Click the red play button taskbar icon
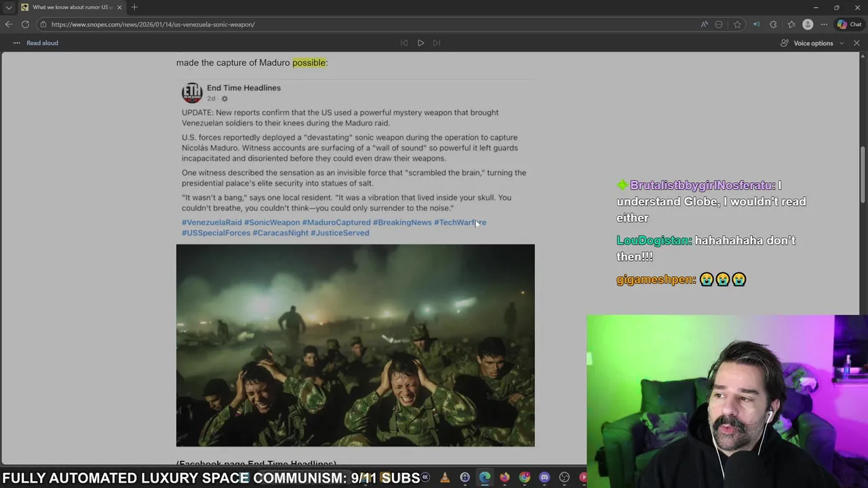The height and width of the screenshot is (488, 868). pos(583,478)
